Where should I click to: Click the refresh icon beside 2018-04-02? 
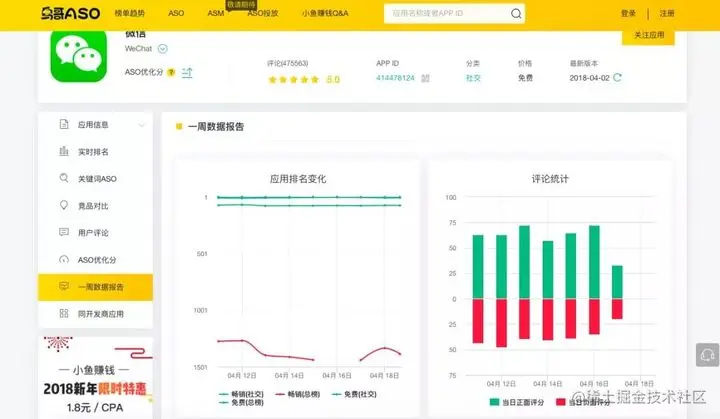tap(618, 77)
